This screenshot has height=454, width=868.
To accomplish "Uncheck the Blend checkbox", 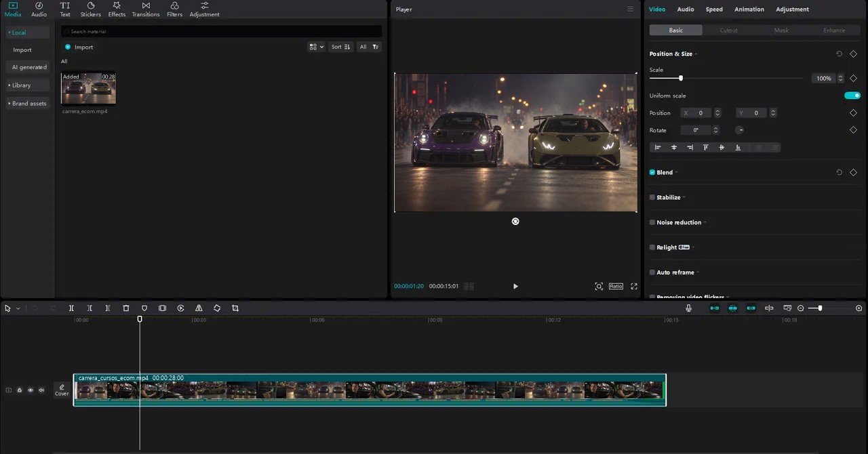I will [x=652, y=173].
